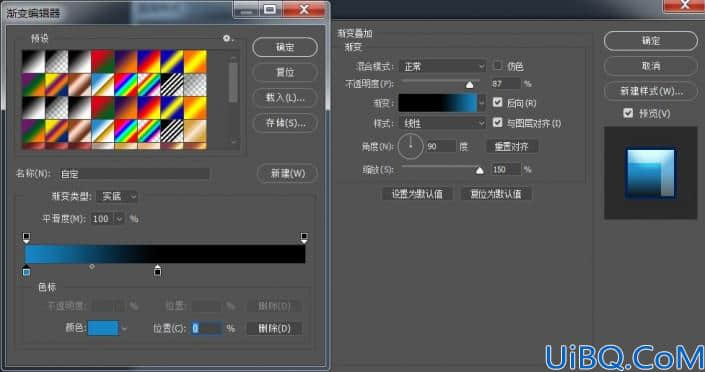Click the 新建(W) new gradient button
Viewport: 705px width, 372px height.
(288, 174)
